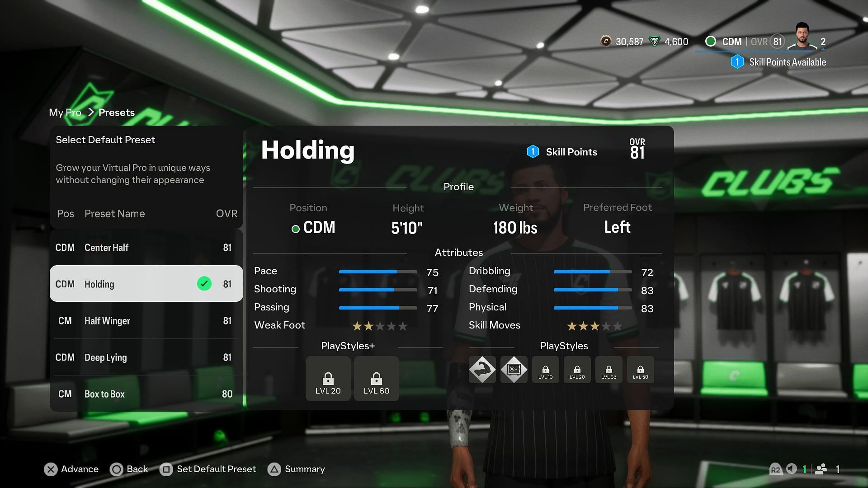Click the locked PlayStyle+ LVL 60 icon
The image size is (868, 488).
coord(377,377)
